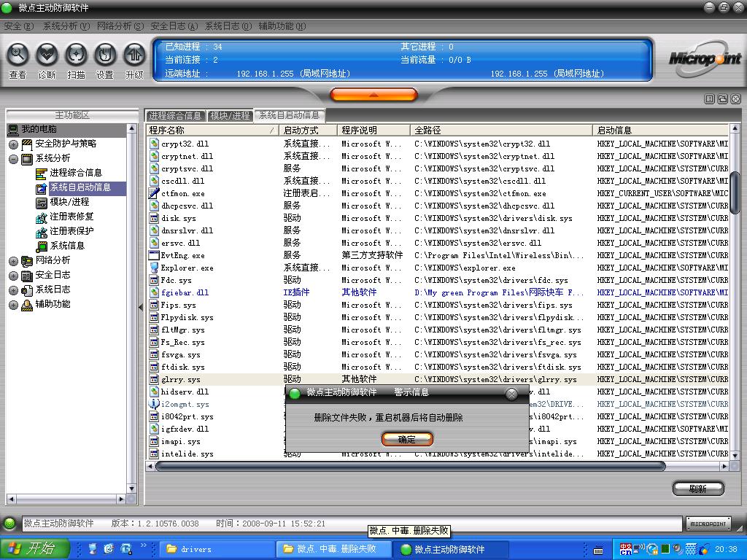
Task: Expand the 安全防护与策略 tree node
Action: pos(13,144)
